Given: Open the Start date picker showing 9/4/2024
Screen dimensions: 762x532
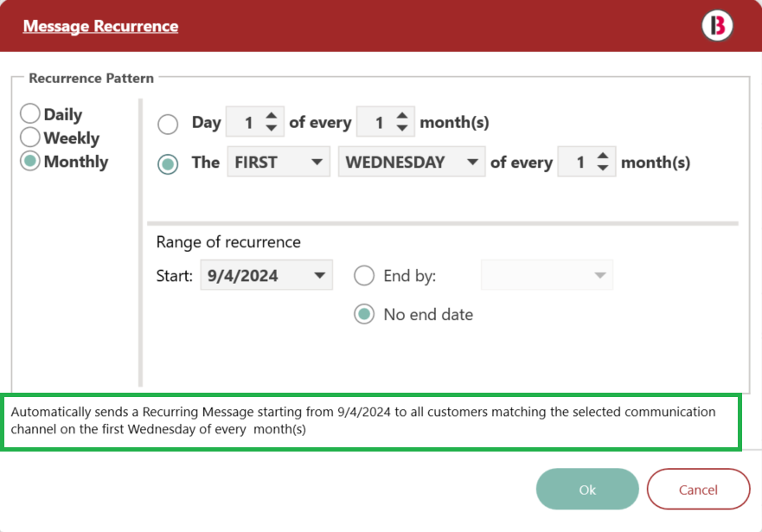Looking at the screenshot, I should point(266,275).
